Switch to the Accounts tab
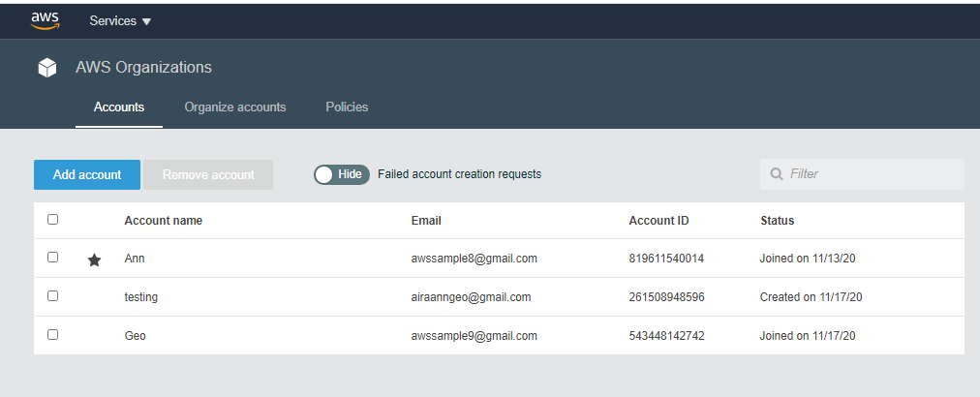Screen dimensions: 980x397 click(x=119, y=107)
